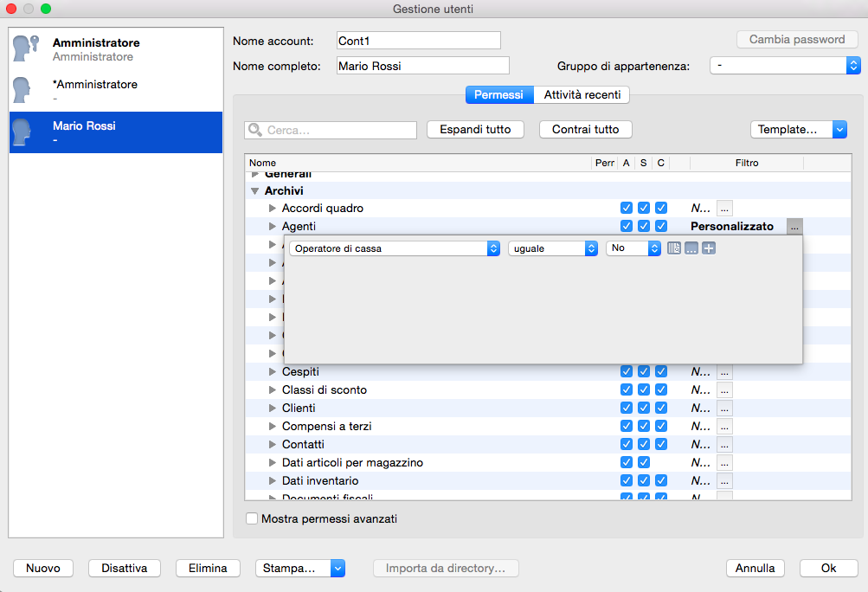Toggle the C permission for Contatti
The height and width of the screenshot is (592, 868).
pos(661,444)
